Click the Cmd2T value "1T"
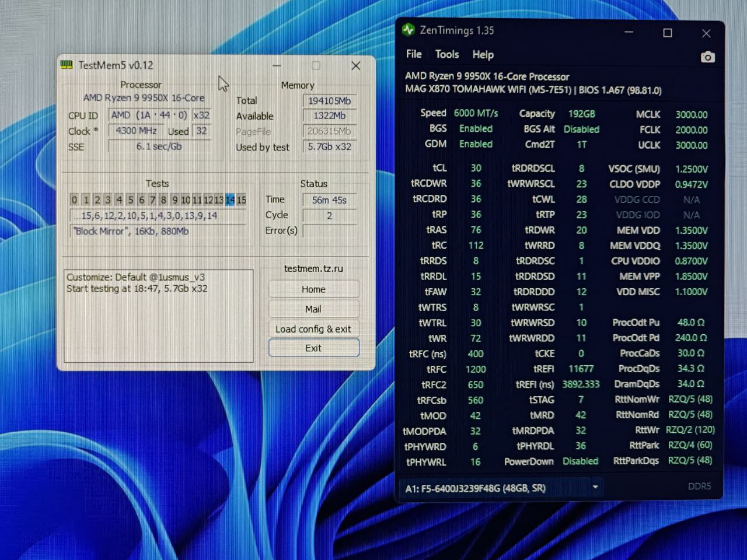This screenshot has width=747, height=560. [581, 145]
